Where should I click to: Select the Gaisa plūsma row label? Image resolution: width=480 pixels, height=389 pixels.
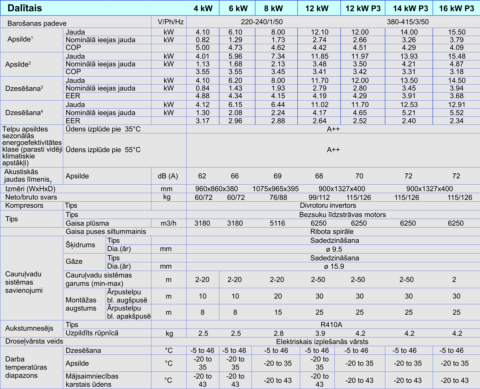coord(87,223)
